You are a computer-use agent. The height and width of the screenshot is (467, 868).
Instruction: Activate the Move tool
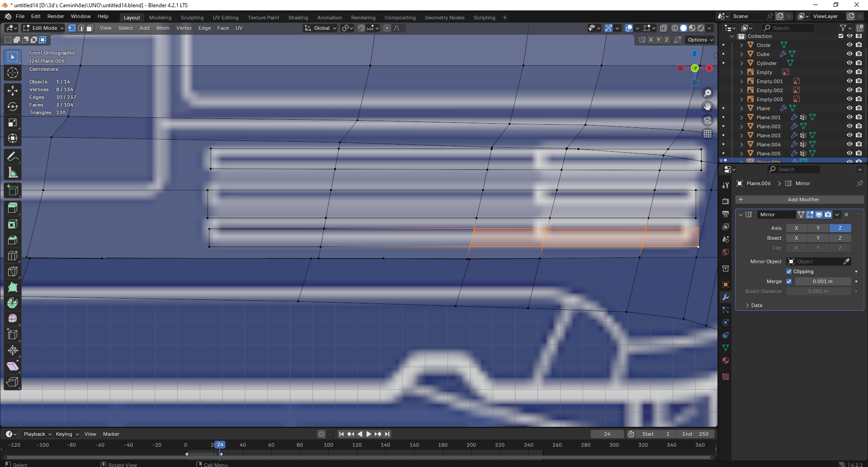[x=13, y=91]
